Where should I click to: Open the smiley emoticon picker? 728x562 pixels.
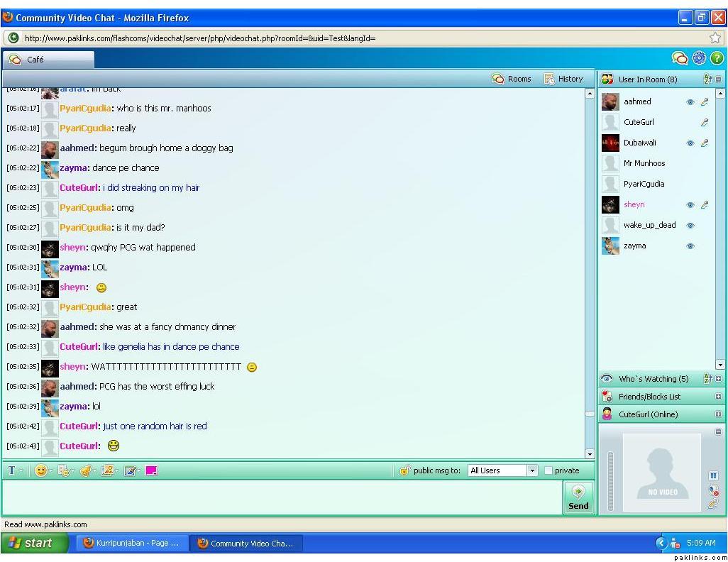(41, 470)
